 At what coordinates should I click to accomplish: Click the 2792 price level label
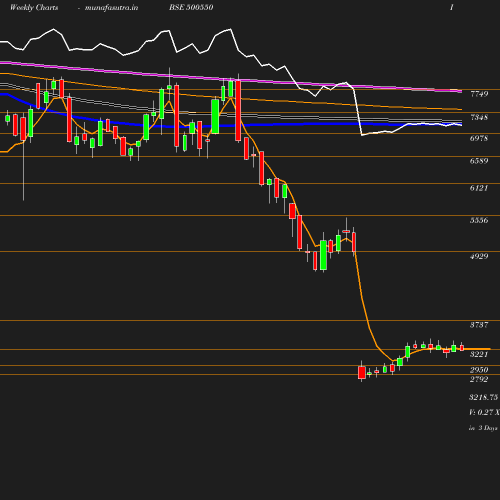479,379
